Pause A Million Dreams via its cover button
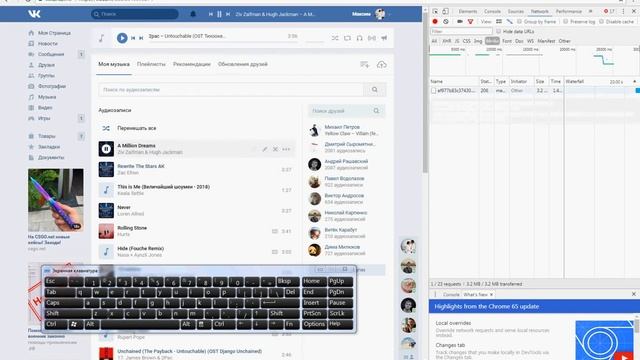This screenshot has height=360, width=640. 106,149
